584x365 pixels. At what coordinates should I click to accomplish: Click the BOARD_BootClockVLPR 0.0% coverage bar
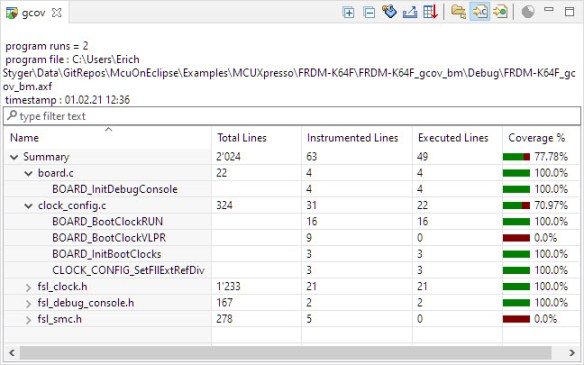[x=516, y=238]
